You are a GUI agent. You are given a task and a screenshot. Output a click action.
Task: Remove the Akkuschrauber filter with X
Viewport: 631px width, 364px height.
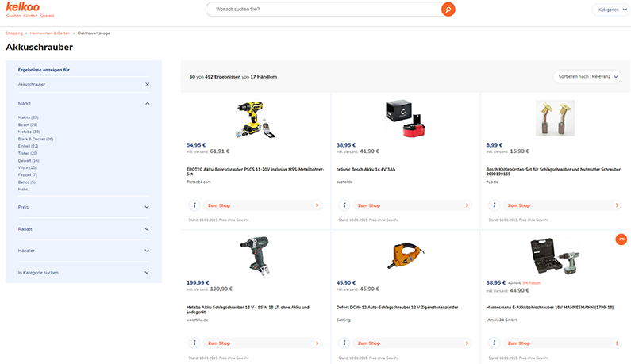point(147,83)
